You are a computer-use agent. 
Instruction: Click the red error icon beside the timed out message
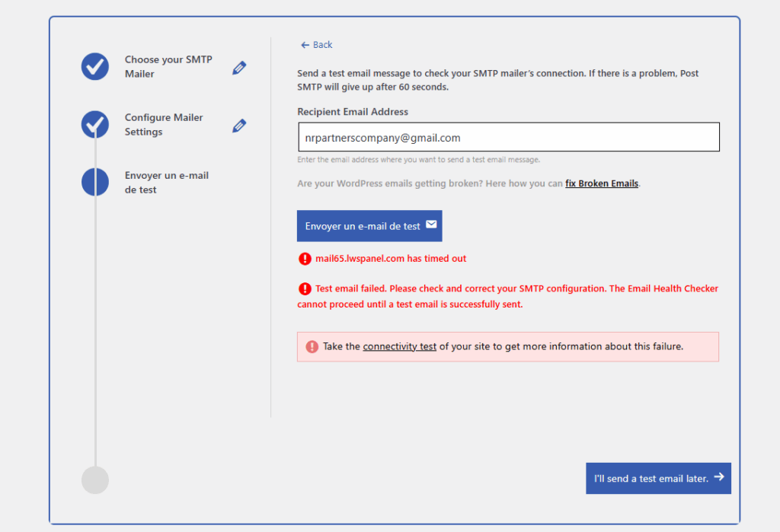[305, 259]
